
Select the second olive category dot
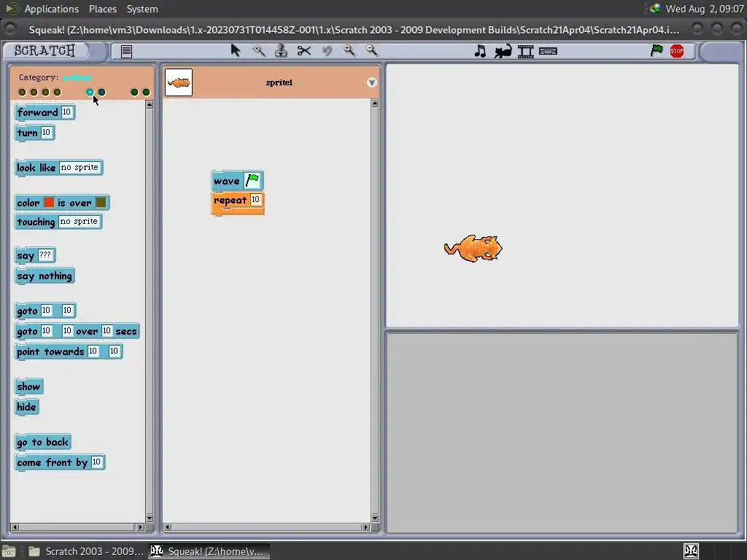tap(34, 93)
